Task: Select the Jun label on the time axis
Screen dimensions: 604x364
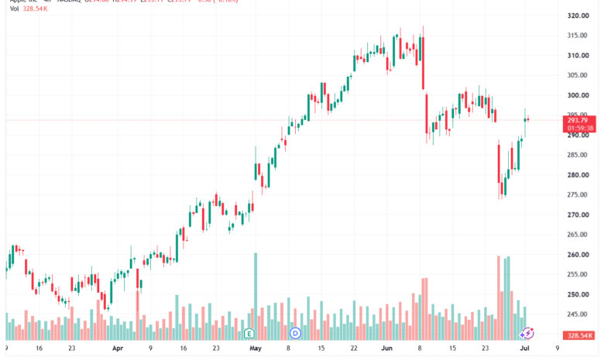Action: pyautogui.click(x=386, y=349)
